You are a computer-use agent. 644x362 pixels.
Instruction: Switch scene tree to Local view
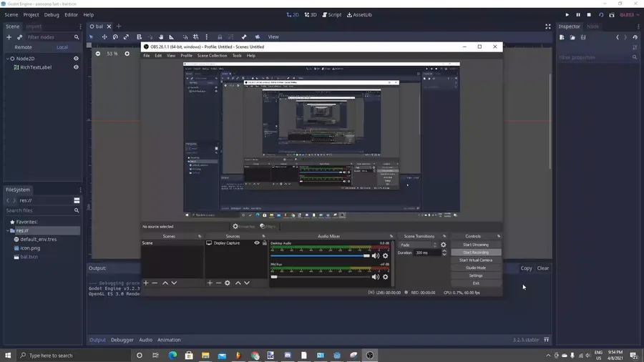pyautogui.click(x=62, y=47)
